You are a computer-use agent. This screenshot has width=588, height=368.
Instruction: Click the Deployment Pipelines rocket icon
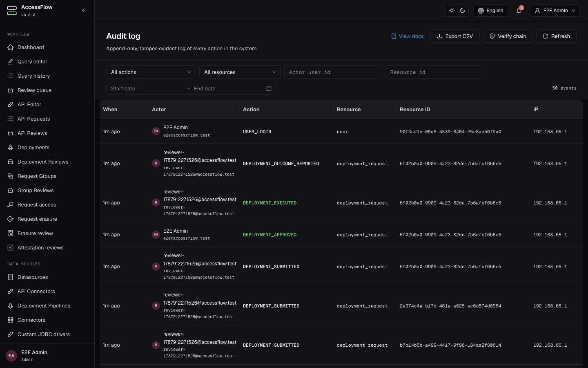coord(11,306)
